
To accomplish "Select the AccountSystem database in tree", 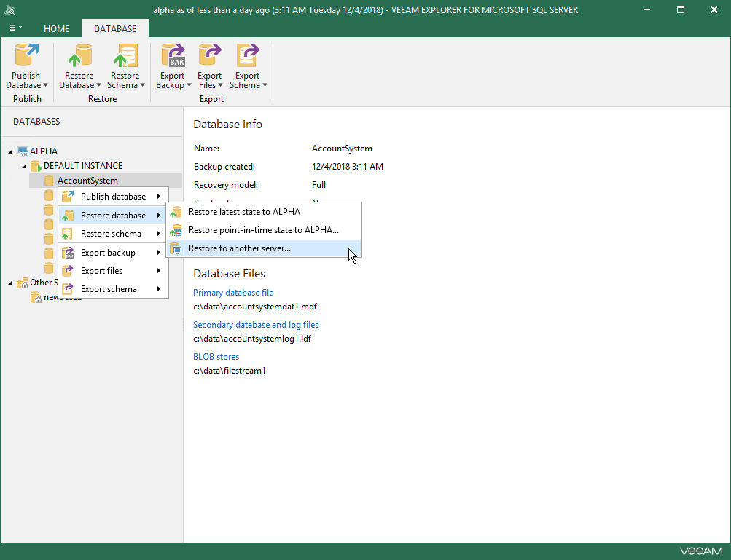I will coord(106,181).
